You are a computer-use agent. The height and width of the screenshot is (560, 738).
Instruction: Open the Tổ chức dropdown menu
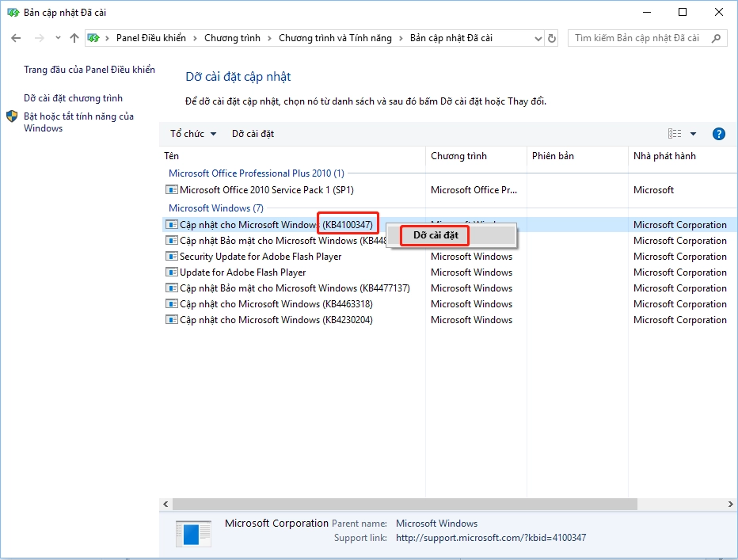pyautogui.click(x=192, y=133)
